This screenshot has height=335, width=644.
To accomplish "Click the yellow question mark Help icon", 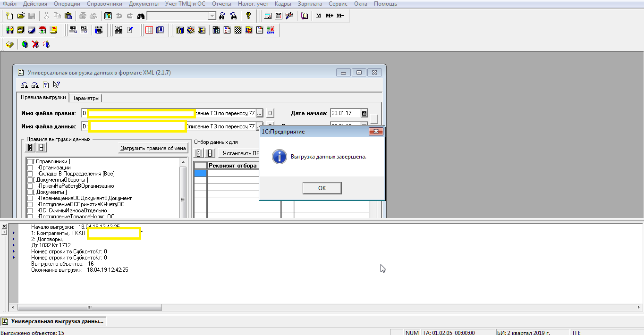I will point(248,16).
